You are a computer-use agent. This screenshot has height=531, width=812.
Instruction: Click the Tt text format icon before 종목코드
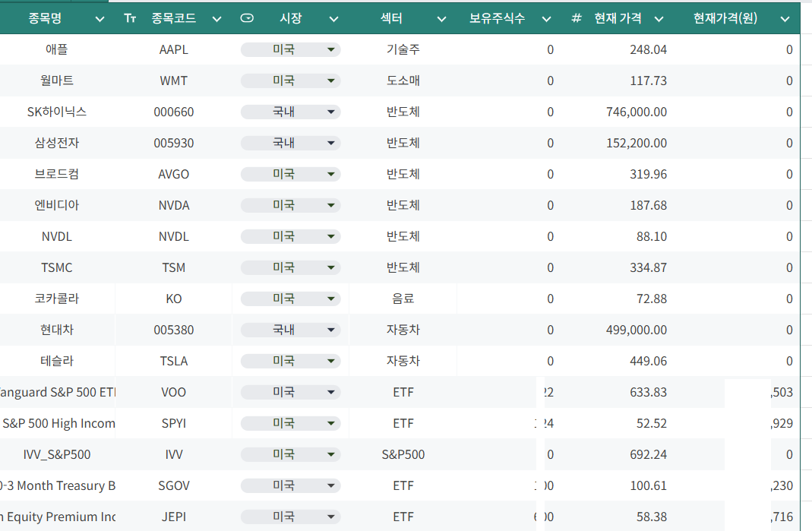(x=130, y=18)
